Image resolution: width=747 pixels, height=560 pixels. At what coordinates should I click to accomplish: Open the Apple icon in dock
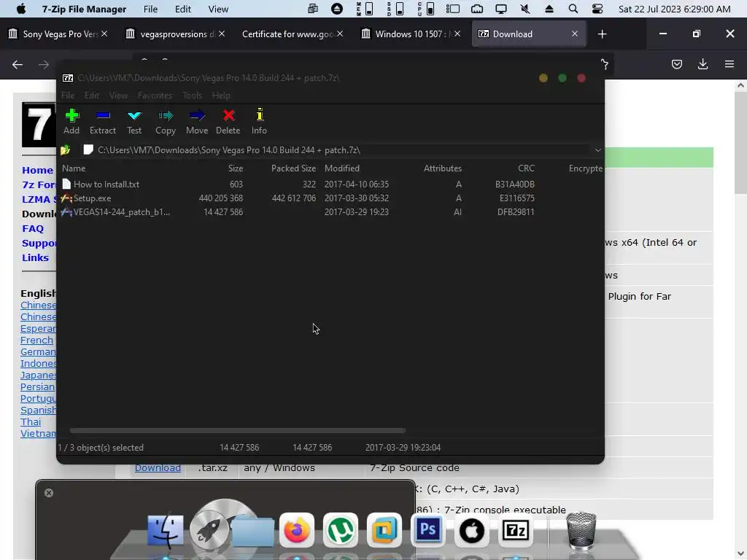pos(472,530)
